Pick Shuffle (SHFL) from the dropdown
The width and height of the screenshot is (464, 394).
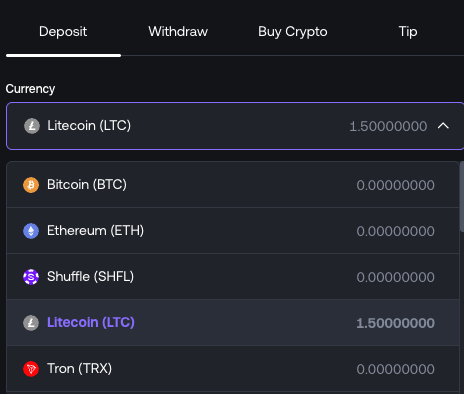[x=233, y=277]
